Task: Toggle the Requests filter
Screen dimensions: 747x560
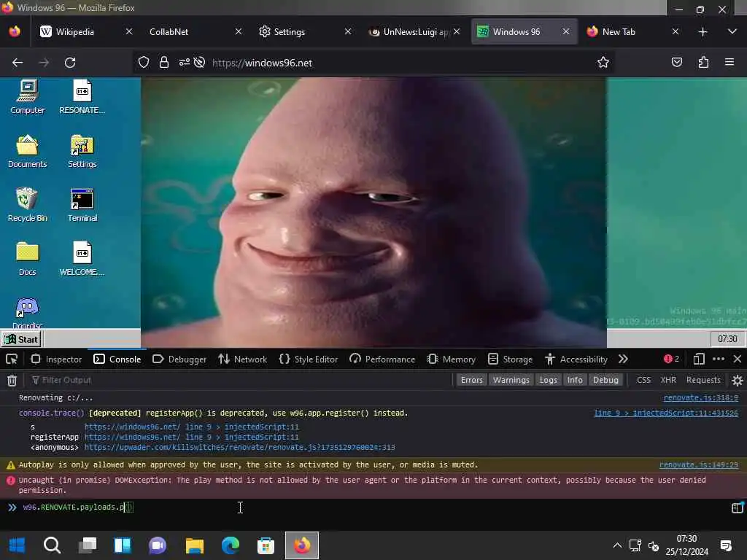Action: click(703, 380)
